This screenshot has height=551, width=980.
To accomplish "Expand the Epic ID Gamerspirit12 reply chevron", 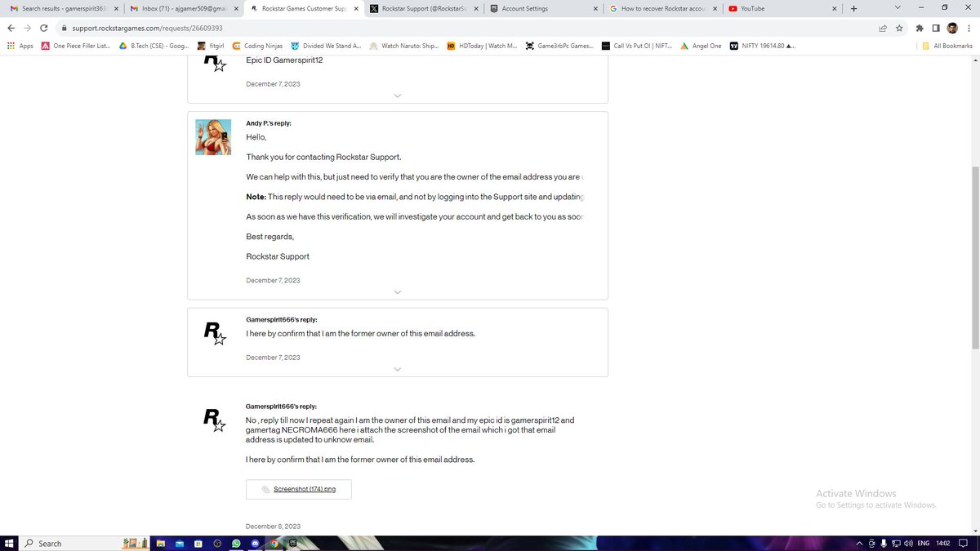I will tap(398, 96).
